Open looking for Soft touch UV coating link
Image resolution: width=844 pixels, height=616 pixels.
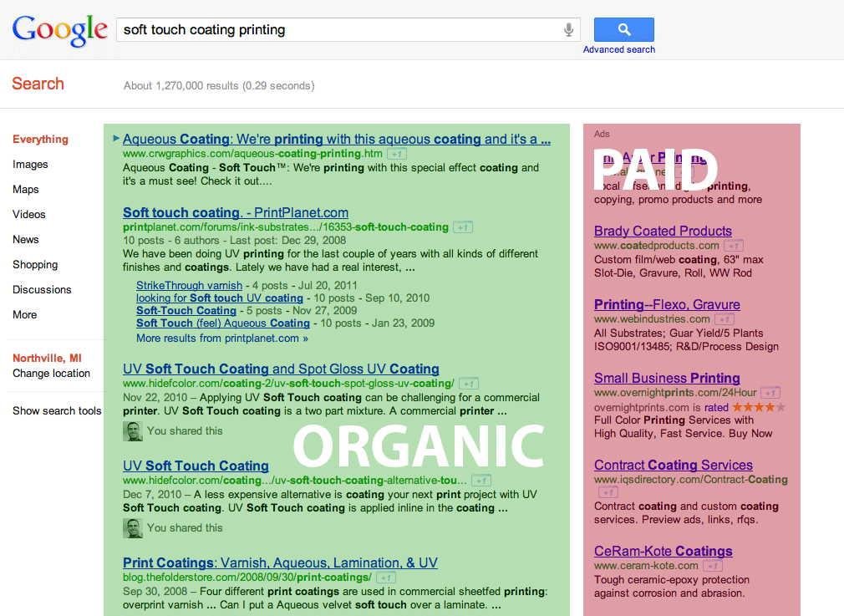click(220, 298)
